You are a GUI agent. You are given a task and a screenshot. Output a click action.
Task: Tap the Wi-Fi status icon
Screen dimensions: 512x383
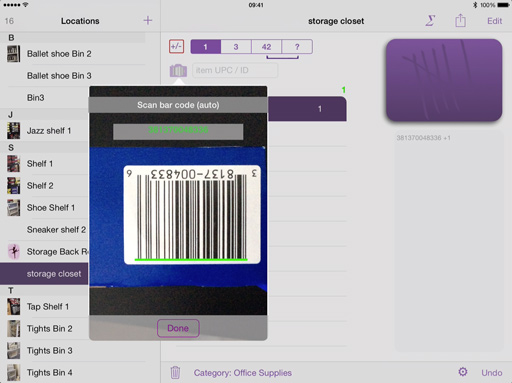click(25, 5)
